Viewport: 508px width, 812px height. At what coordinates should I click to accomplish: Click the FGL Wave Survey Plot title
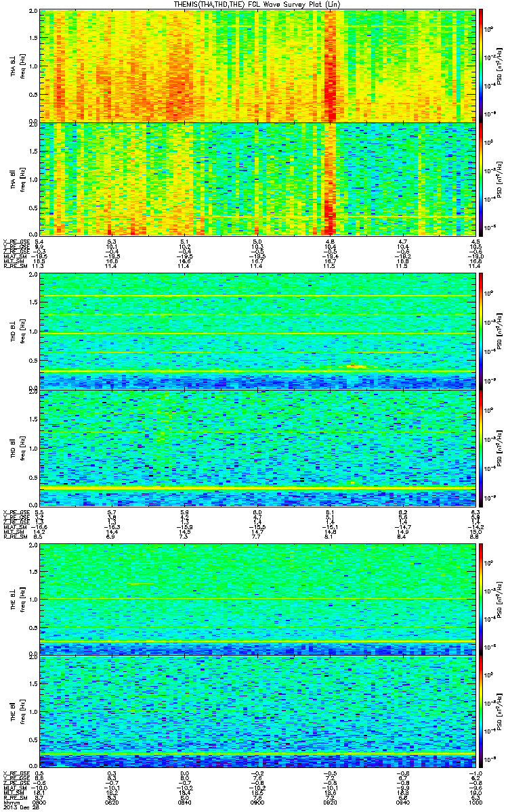pyautogui.click(x=254, y=4)
